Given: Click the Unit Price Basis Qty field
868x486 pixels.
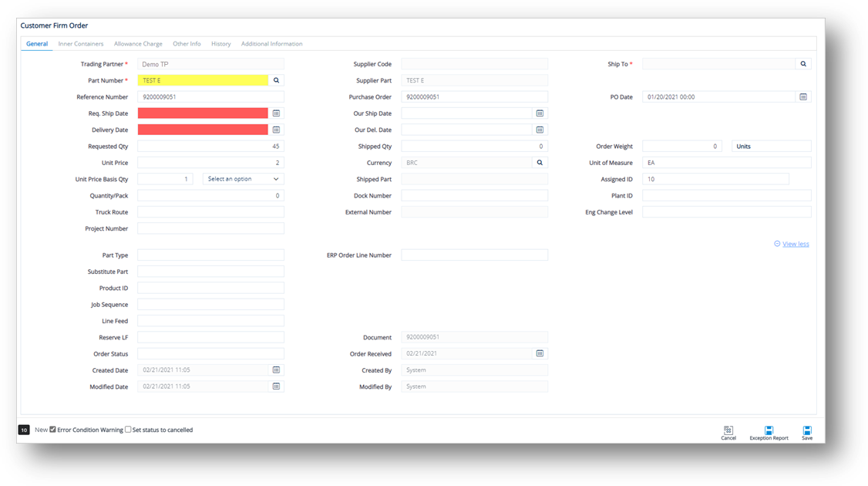Looking at the screenshot, I should (165, 179).
